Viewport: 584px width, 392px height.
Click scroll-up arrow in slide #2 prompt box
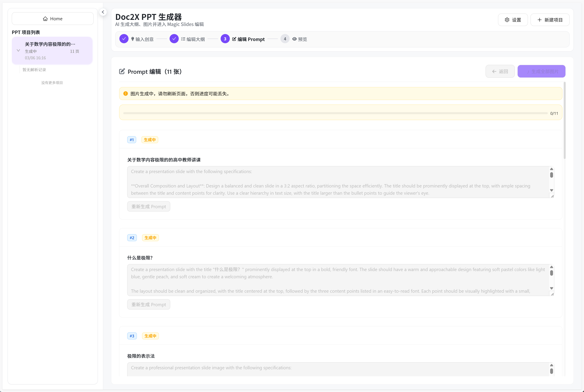click(x=551, y=267)
